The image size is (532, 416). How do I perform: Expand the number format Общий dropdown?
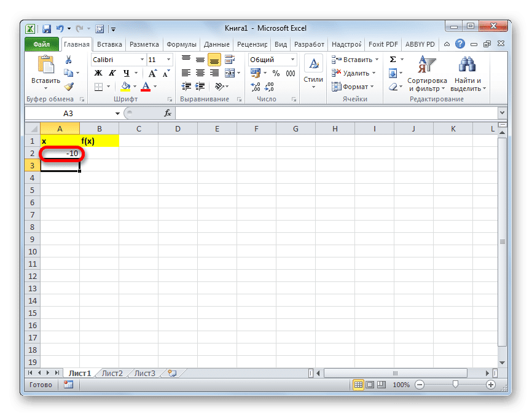click(x=292, y=60)
